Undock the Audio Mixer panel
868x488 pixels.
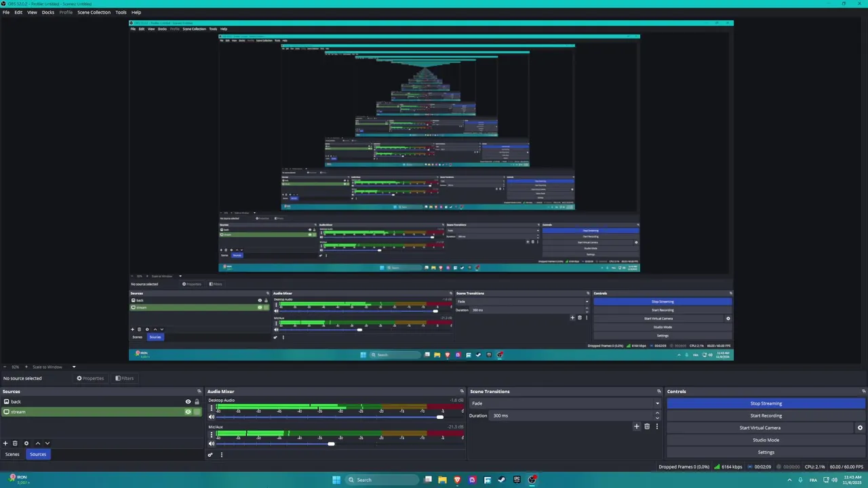462,391
